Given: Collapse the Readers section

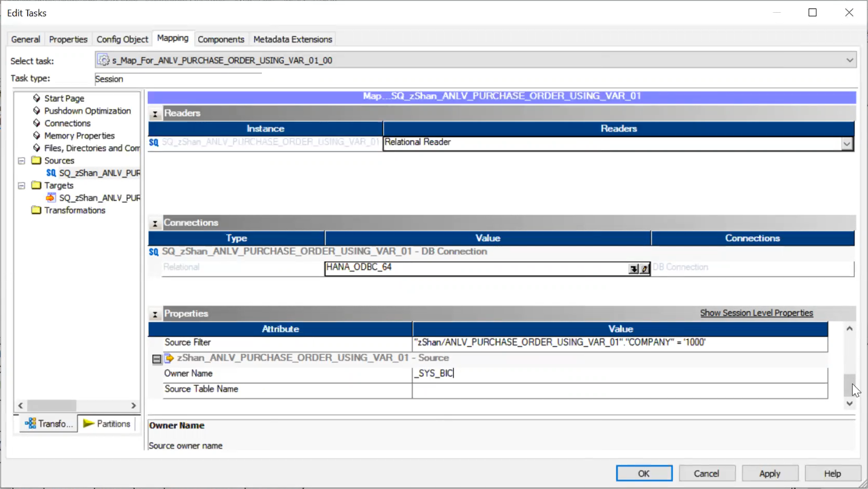Looking at the screenshot, I should pyautogui.click(x=155, y=113).
